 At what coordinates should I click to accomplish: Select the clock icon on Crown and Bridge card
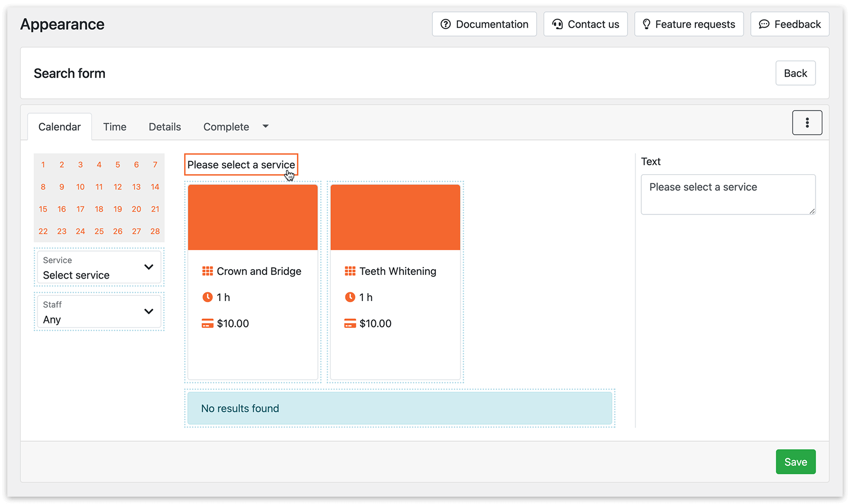tap(208, 297)
